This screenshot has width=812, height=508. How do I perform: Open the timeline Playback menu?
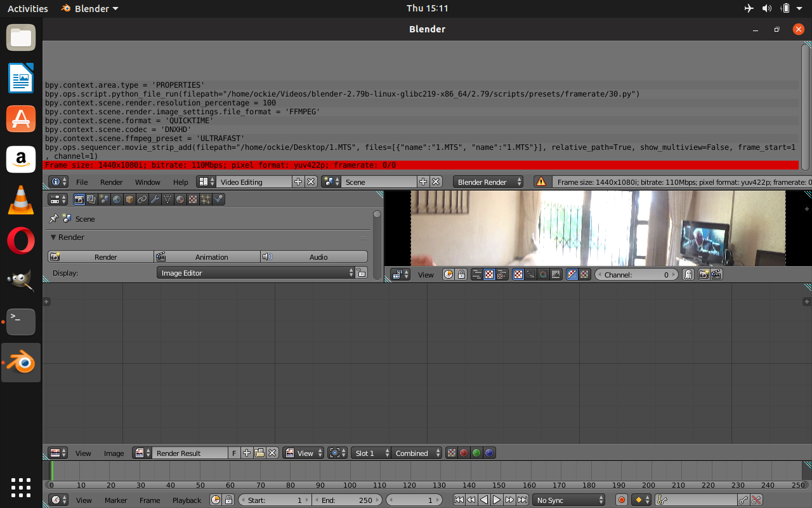click(x=187, y=500)
